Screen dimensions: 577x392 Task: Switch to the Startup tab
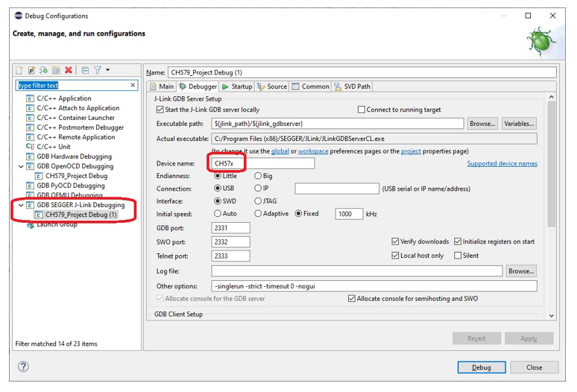tap(237, 86)
